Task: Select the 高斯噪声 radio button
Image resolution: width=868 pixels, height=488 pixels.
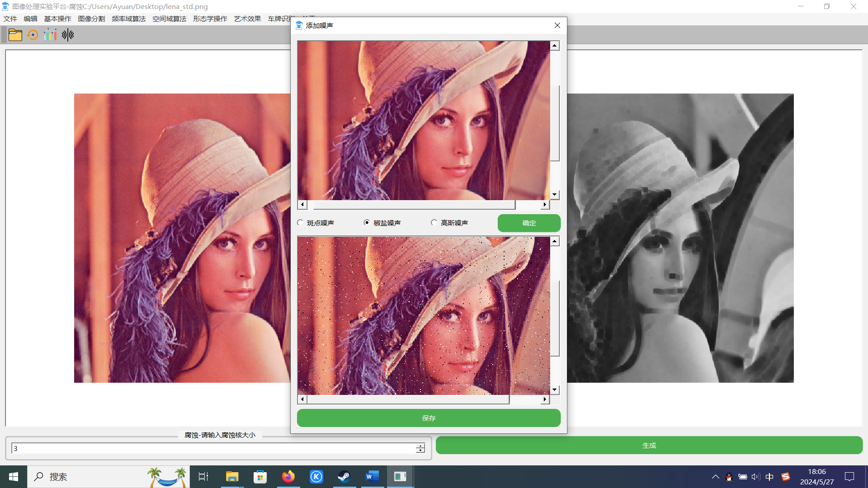Action: (434, 223)
